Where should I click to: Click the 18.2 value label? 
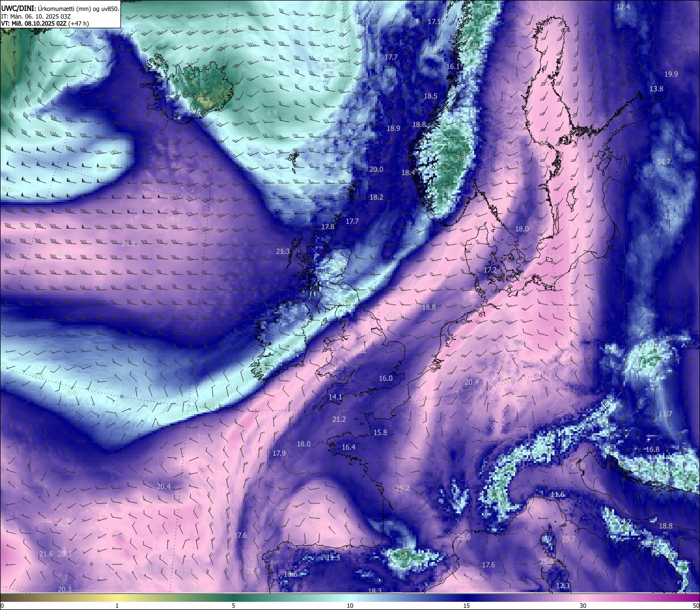click(x=376, y=197)
